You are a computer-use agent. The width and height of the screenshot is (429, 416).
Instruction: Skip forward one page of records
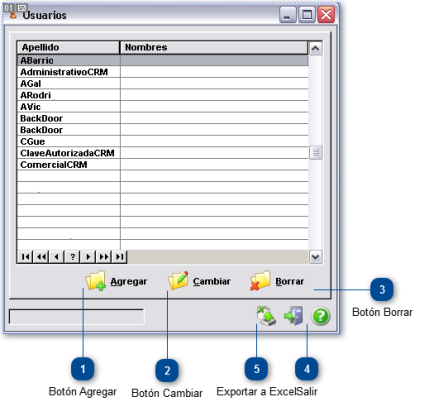point(104,257)
